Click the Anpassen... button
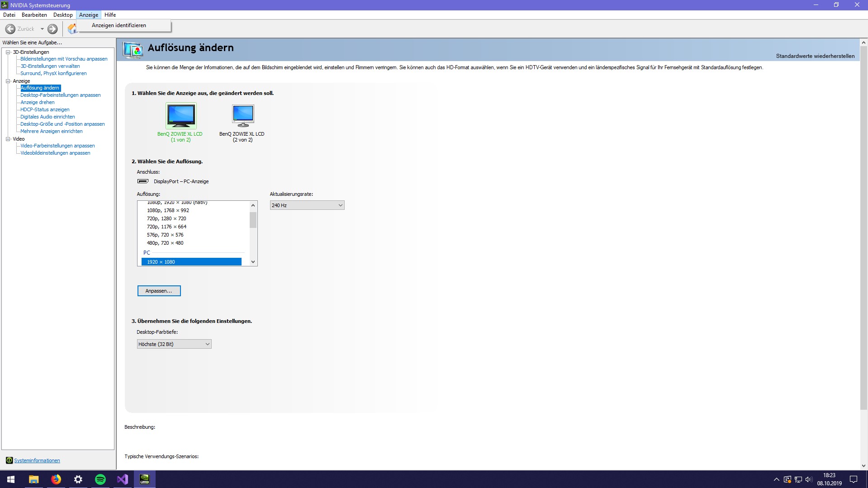The width and height of the screenshot is (868, 488). [159, 291]
